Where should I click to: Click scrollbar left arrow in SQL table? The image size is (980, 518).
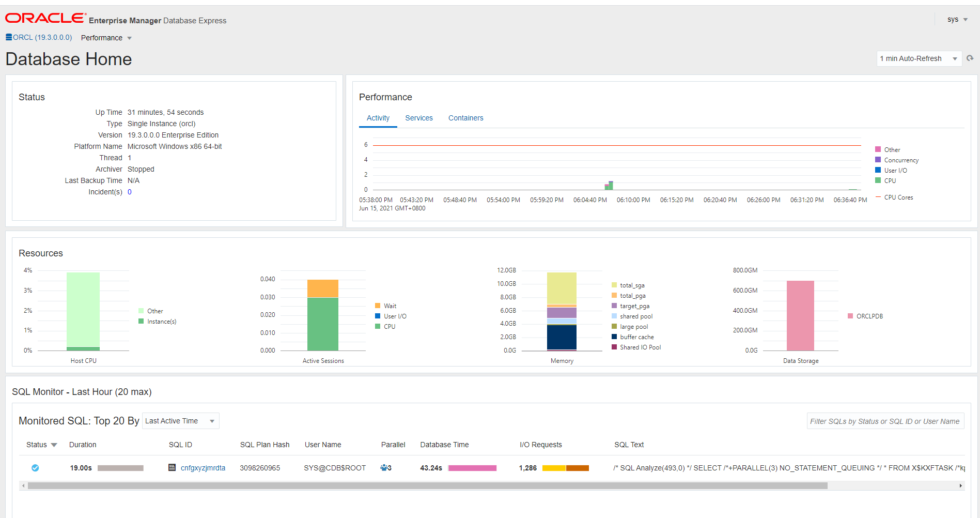pos(23,486)
